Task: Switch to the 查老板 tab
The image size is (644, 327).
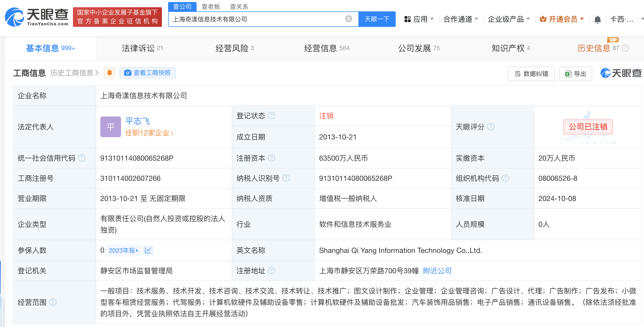Action: pyautogui.click(x=211, y=6)
